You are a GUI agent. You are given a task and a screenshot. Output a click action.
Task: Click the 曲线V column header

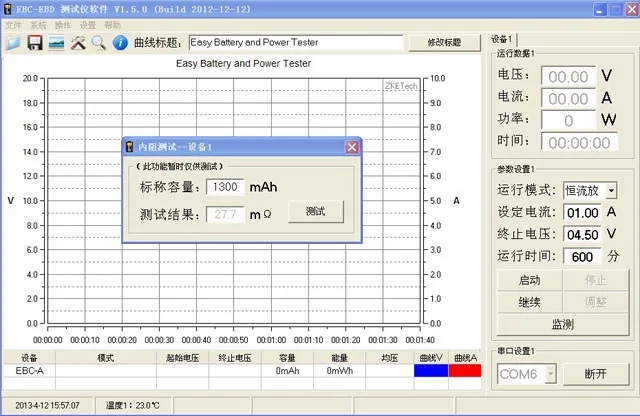click(x=431, y=358)
